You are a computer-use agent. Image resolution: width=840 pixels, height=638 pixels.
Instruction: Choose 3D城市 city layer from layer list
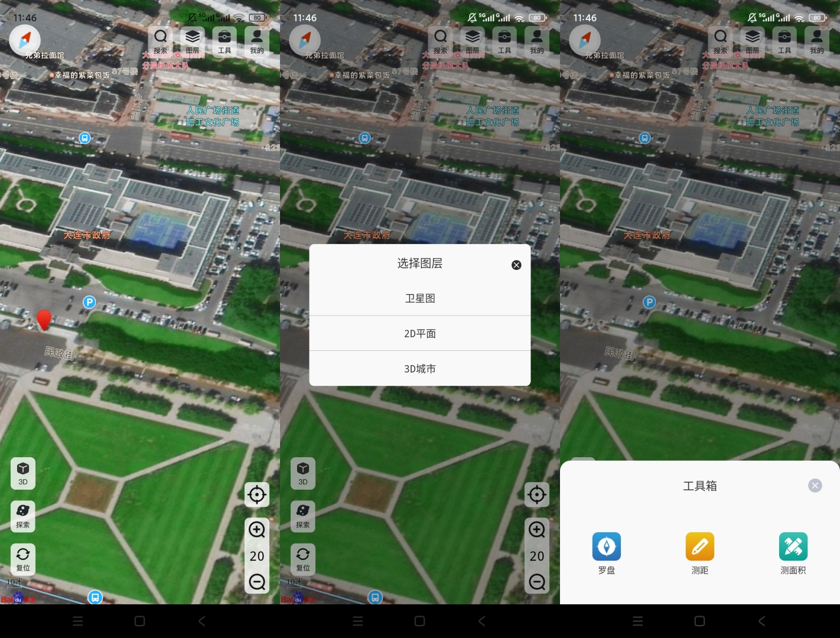[x=419, y=368]
